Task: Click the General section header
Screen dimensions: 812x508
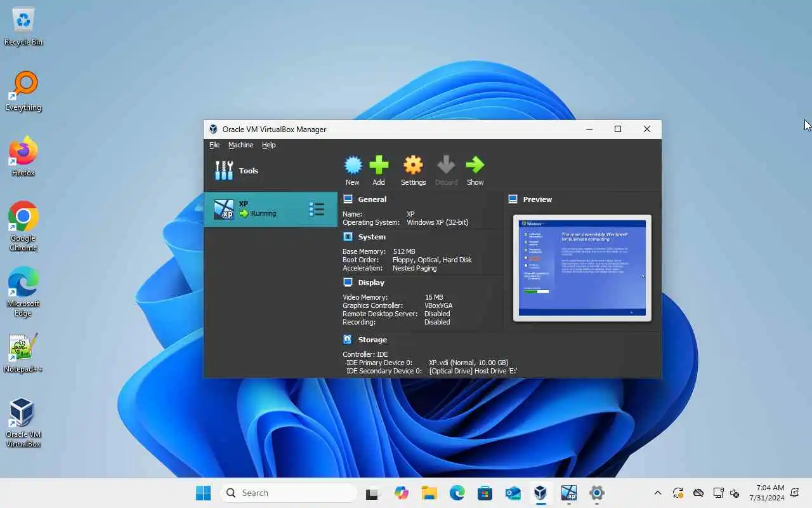Action: click(372, 199)
